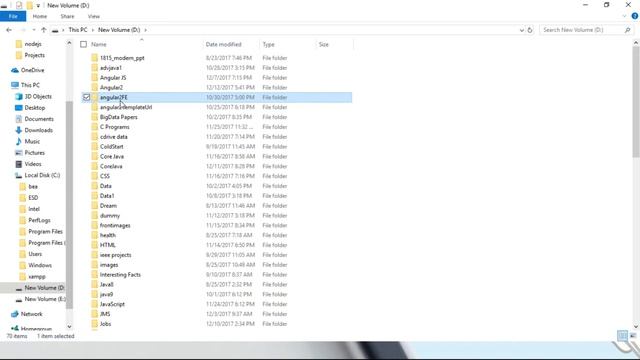
Task: Open the File ribbon tab
Action: [x=13, y=16]
